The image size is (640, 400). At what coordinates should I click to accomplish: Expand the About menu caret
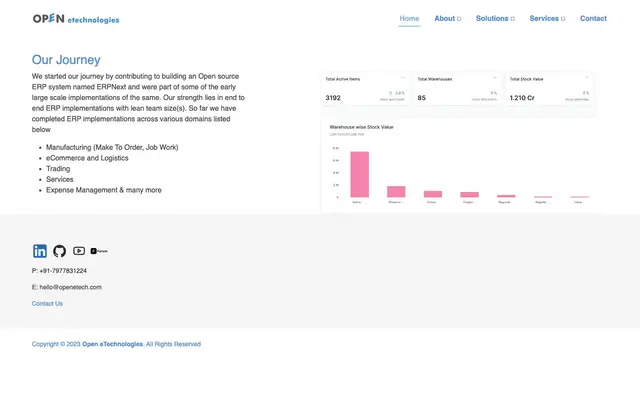(459, 19)
